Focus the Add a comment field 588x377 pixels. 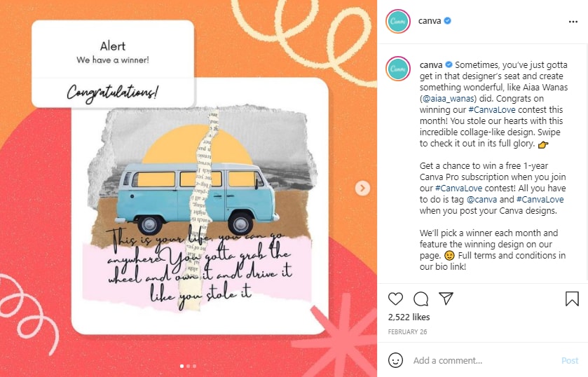pos(485,360)
